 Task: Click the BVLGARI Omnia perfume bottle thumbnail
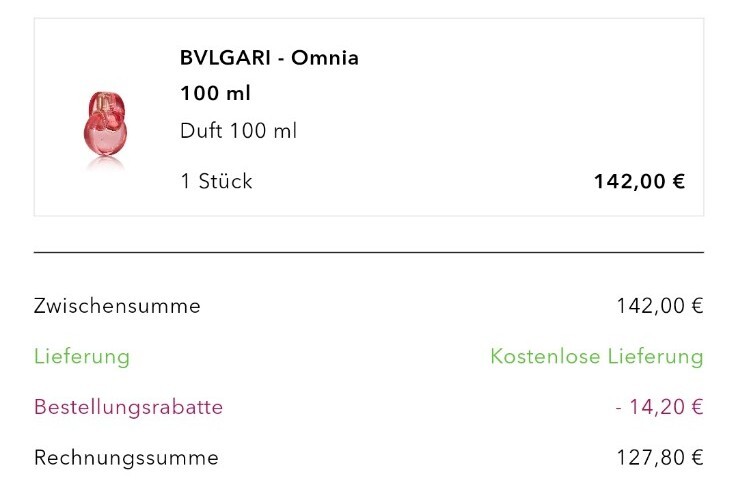105,124
